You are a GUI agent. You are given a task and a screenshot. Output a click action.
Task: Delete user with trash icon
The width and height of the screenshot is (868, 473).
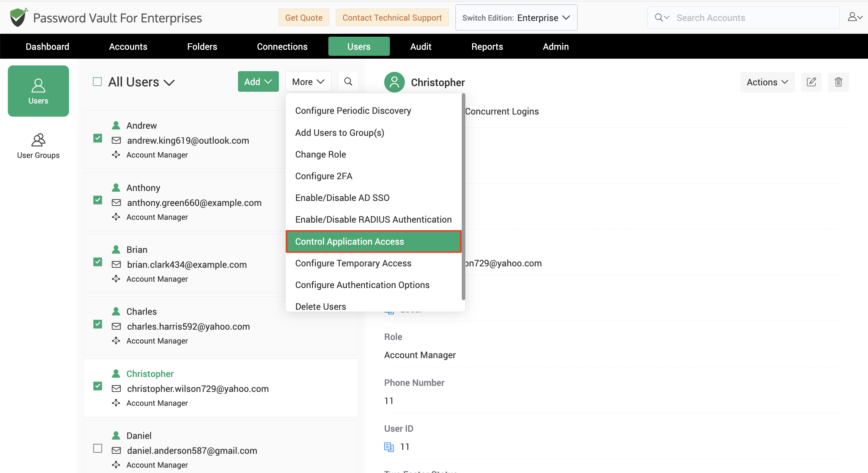(838, 82)
